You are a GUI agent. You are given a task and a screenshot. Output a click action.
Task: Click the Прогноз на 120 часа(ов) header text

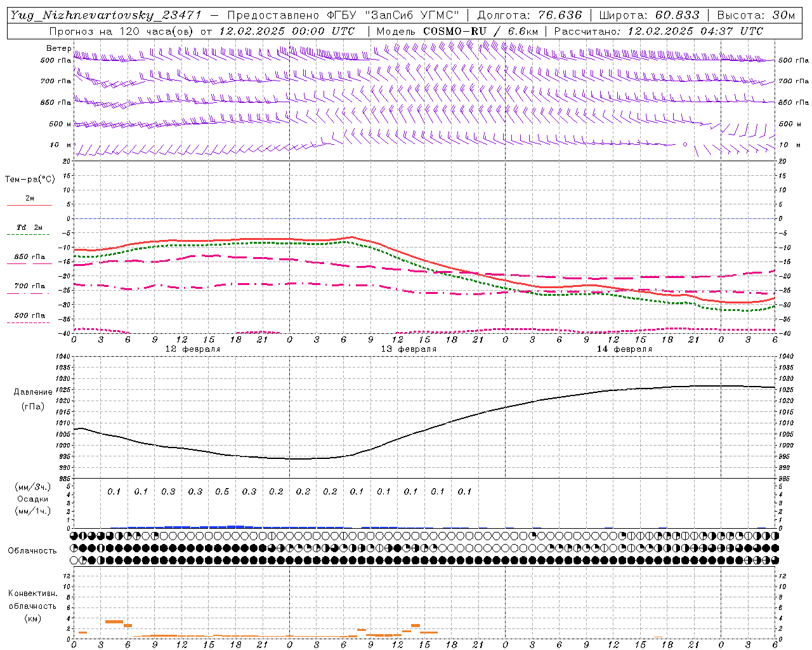pyautogui.click(x=122, y=31)
